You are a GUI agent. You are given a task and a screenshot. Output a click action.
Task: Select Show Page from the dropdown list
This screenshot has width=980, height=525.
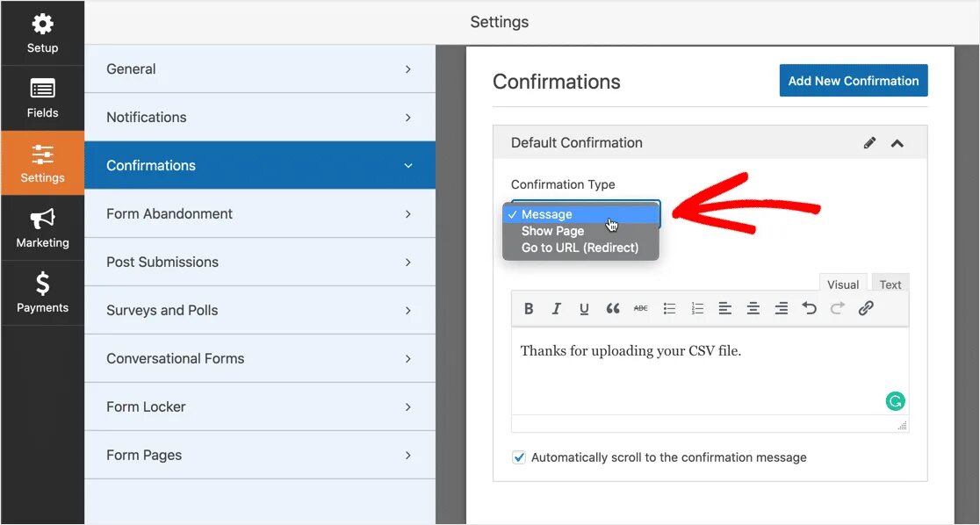tap(552, 231)
